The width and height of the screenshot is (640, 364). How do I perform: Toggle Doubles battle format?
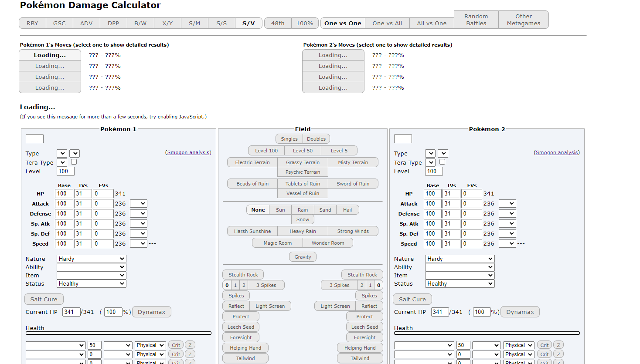[x=316, y=139]
